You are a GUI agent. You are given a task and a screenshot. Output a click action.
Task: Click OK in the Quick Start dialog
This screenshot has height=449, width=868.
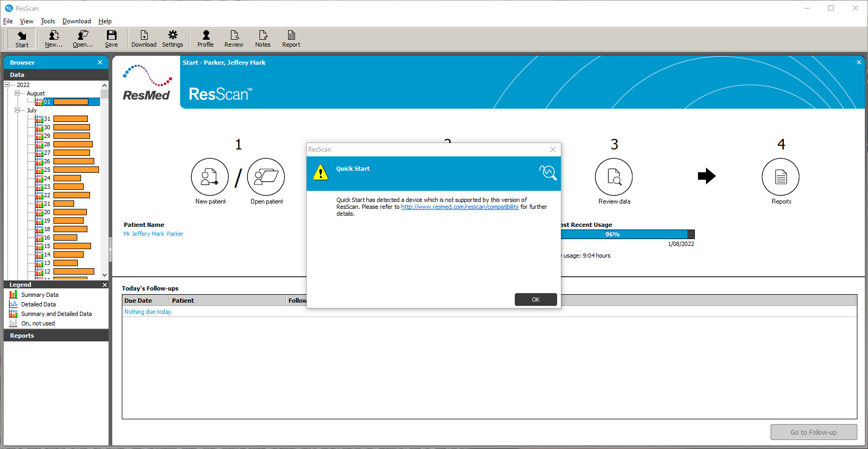[535, 300]
